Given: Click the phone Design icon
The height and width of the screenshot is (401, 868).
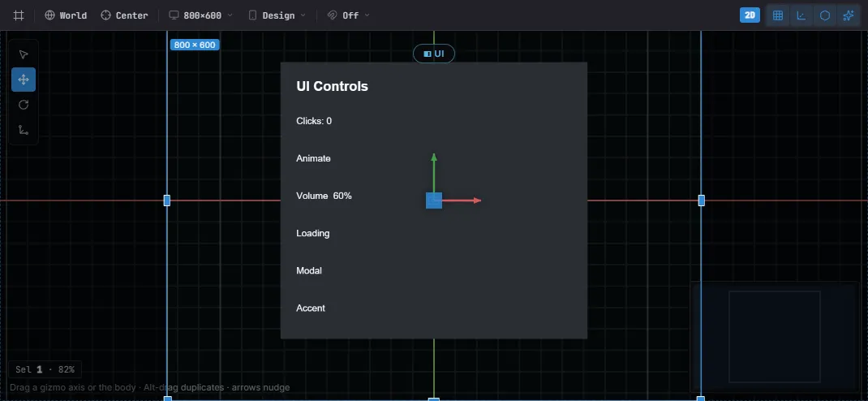Looking at the screenshot, I should click(252, 15).
